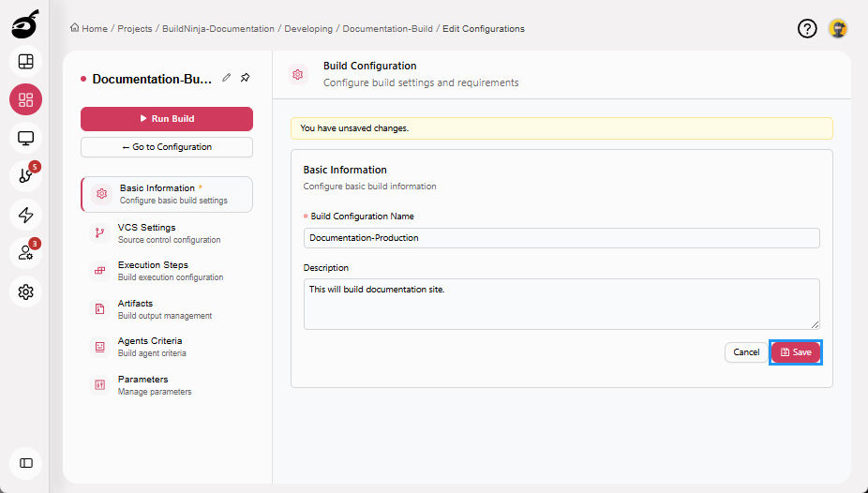Image resolution: width=868 pixels, height=493 pixels.
Task: Open the branch icon with badge 5
Action: click(x=25, y=176)
